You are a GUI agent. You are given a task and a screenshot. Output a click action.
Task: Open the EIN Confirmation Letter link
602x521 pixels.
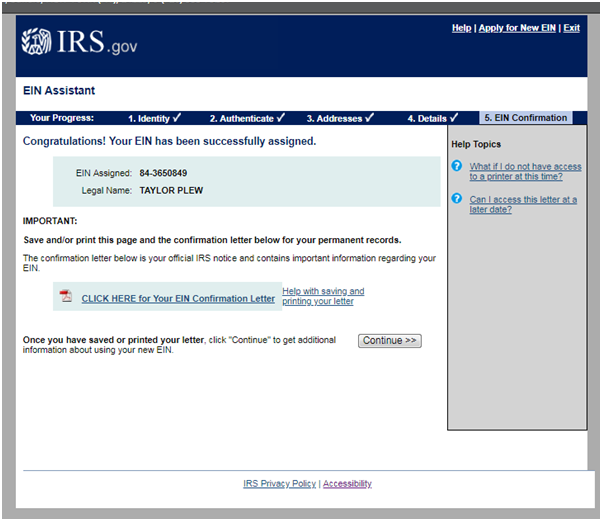tap(178, 298)
